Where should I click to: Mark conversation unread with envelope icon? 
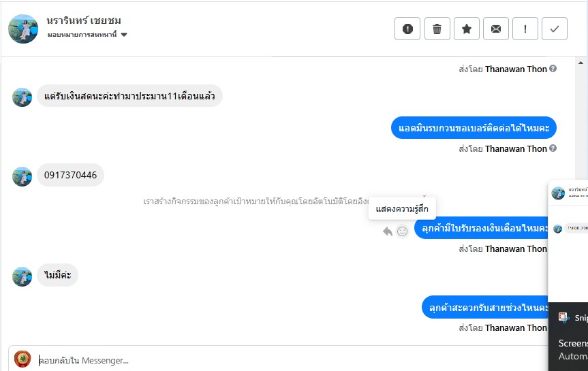[x=496, y=29]
